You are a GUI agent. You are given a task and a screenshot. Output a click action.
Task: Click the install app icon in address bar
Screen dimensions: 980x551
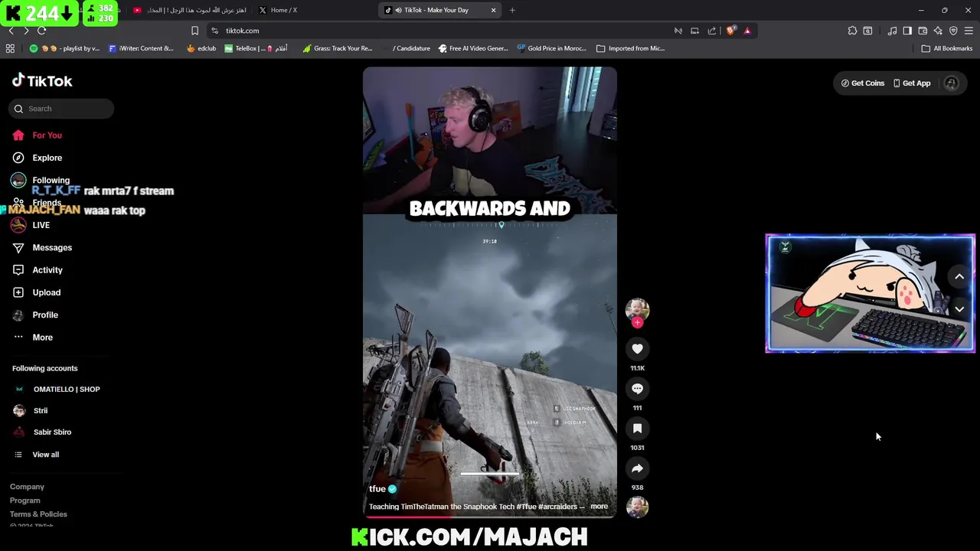(x=694, y=31)
